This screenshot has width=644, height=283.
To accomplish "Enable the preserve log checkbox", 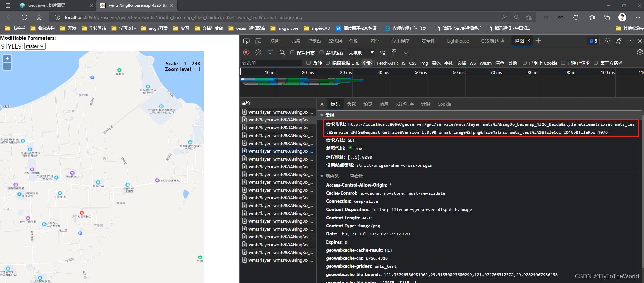I will [292, 52].
